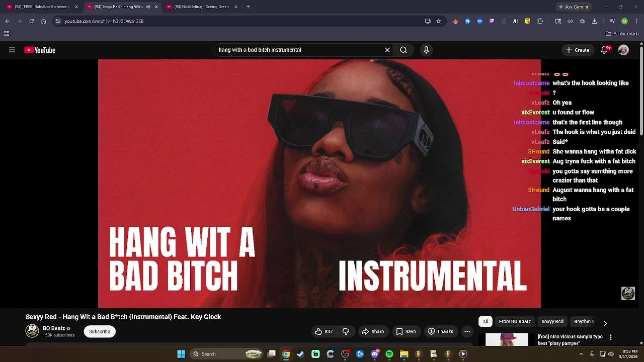Viewport: 644px width, 362px height.
Task: Open the Chrome extensions puzzle icon
Action: 540,21
